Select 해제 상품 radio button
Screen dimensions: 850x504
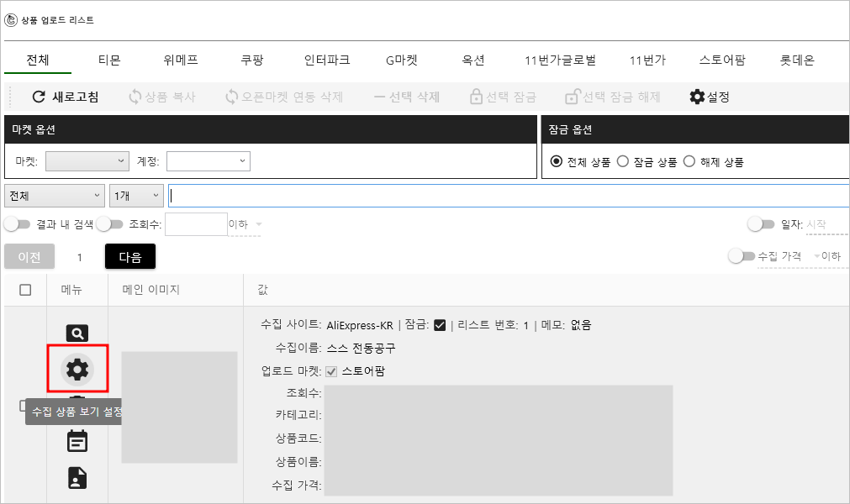(689, 161)
